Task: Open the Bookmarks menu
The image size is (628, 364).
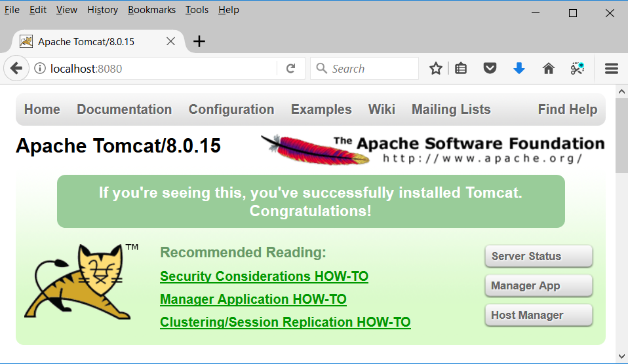Action: click(x=152, y=10)
